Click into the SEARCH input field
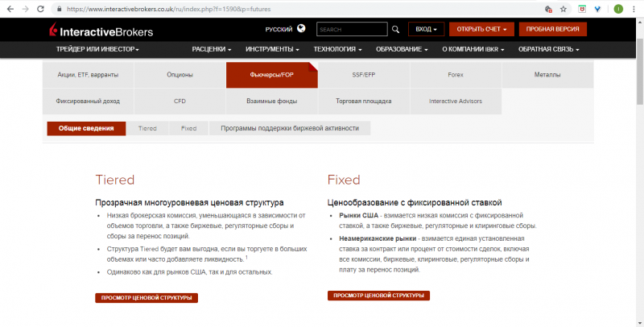 click(352, 29)
